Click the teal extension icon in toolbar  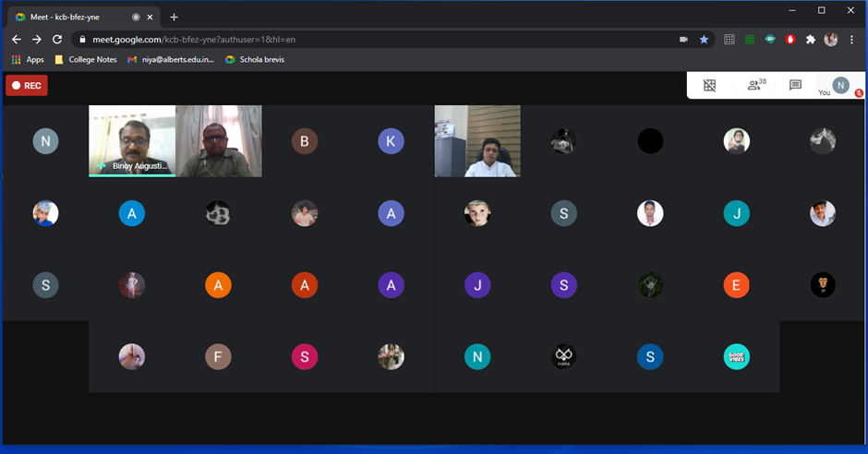tap(770, 40)
